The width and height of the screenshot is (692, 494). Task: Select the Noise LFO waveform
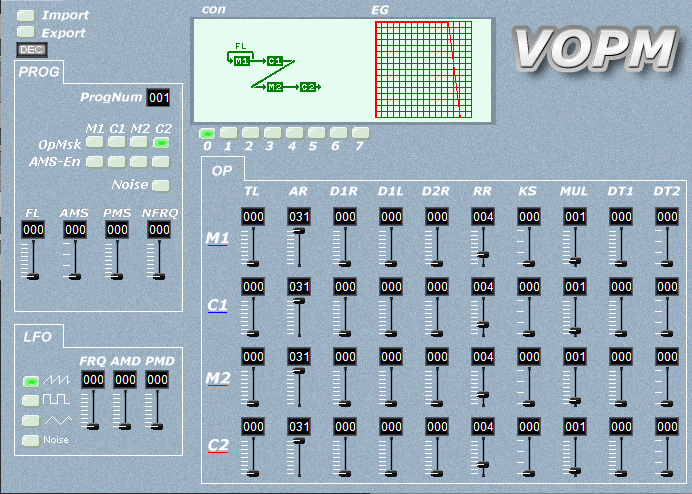point(31,440)
